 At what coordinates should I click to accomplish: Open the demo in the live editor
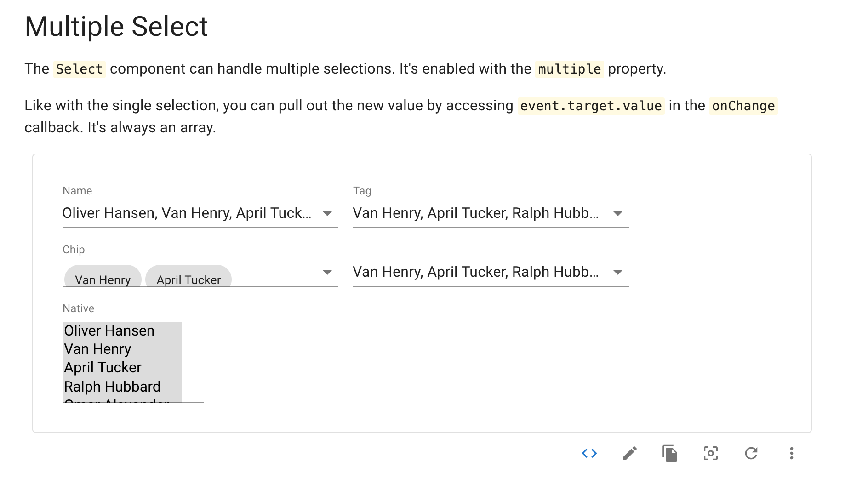630,454
